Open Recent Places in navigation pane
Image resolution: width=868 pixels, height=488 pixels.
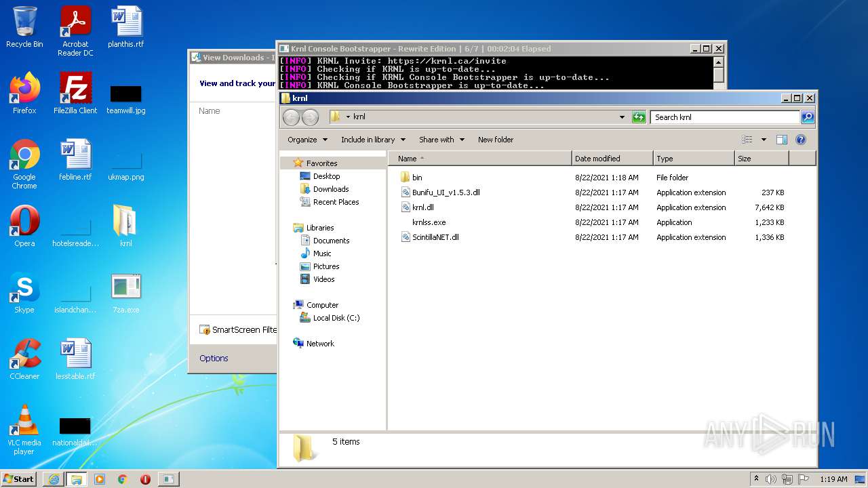pos(336,202)
